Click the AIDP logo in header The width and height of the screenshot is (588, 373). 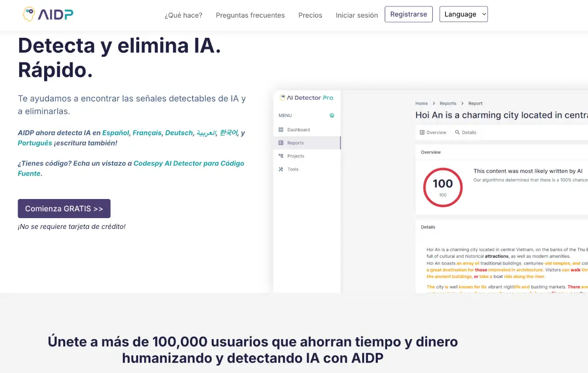tap(48, 14)
